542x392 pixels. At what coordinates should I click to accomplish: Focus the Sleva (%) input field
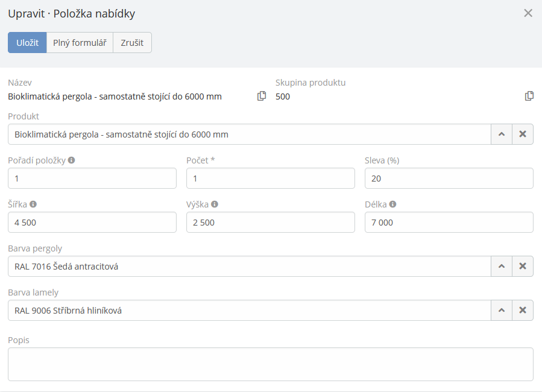coord(449,179)
